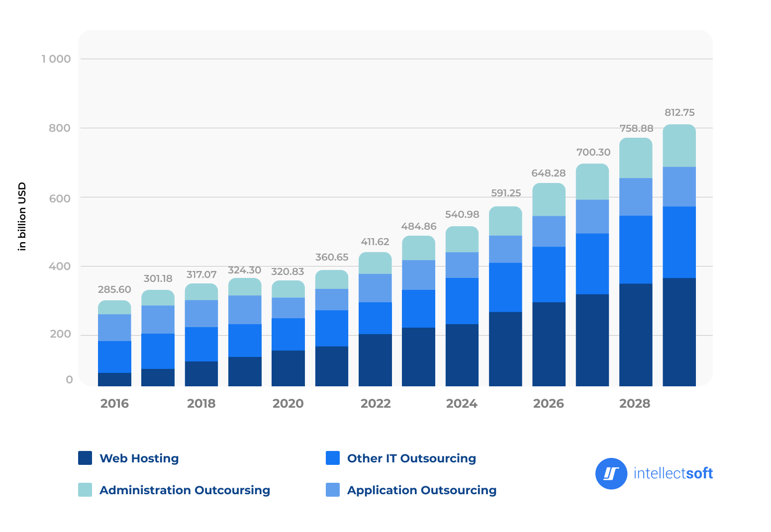
Task: Click the 700.30 value label
Action: click(x=593, y=152)
